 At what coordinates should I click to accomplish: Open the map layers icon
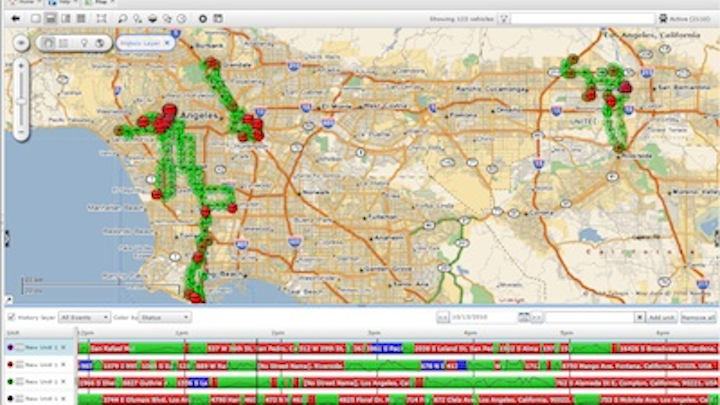coord(152,18)
